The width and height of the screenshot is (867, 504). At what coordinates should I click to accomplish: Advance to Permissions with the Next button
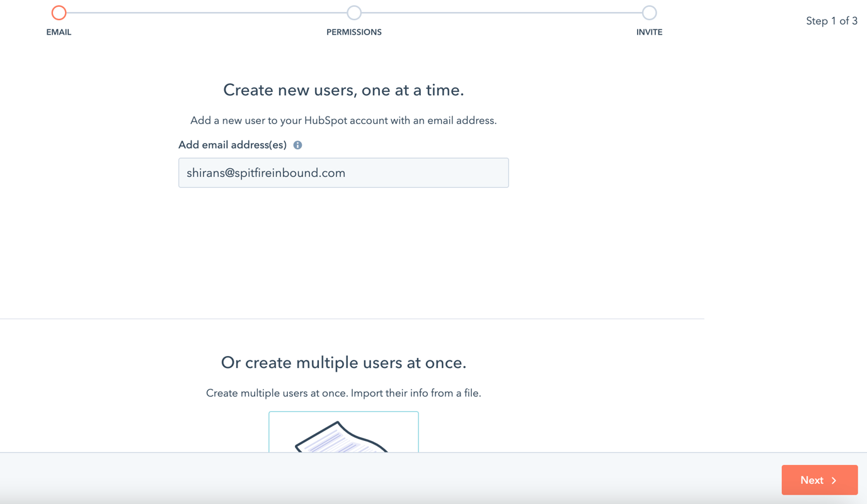[x=819, y=479]
